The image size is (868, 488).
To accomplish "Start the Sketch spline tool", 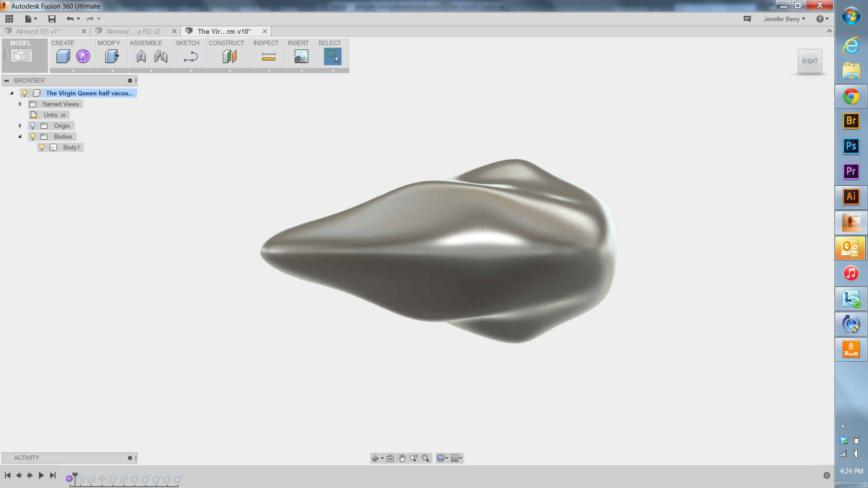I will [x=190, y=56].
